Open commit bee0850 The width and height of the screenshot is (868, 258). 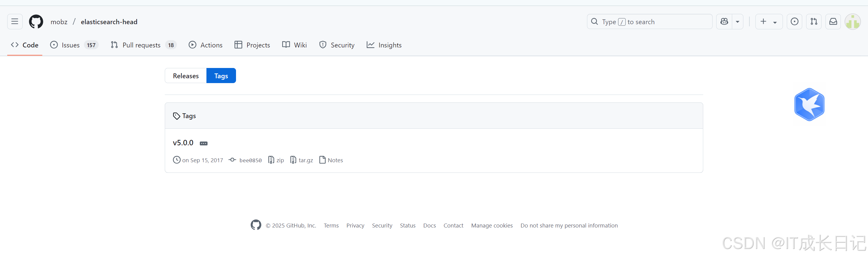(x=251, y=160)
